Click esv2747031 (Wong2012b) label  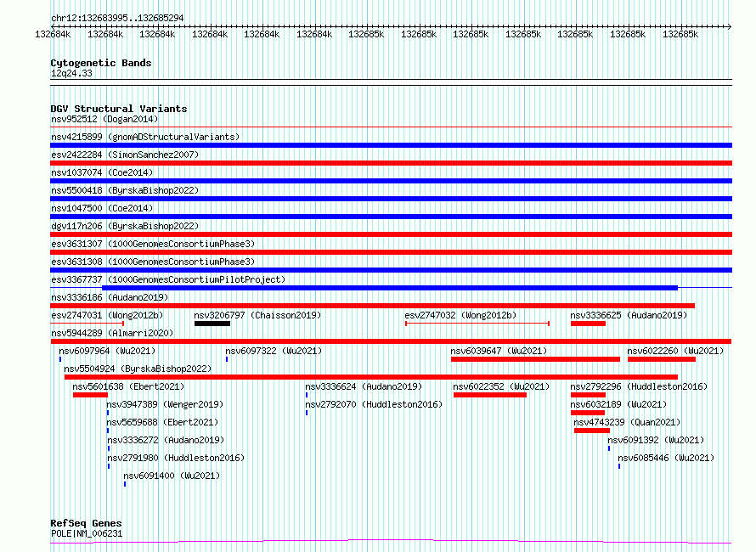(107, 315)
